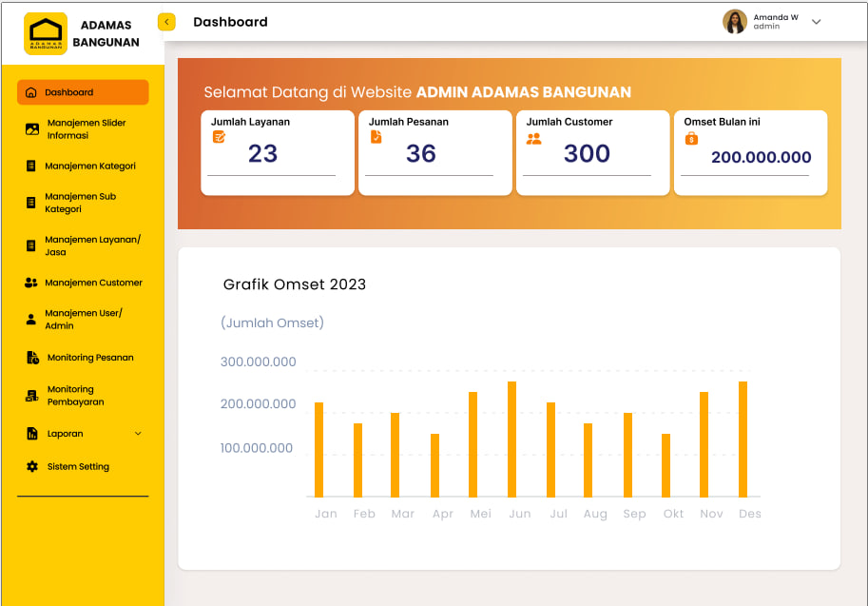868x606 pixels.
Task: Click the Sep bar in chart
Action: tap(627, 455)
